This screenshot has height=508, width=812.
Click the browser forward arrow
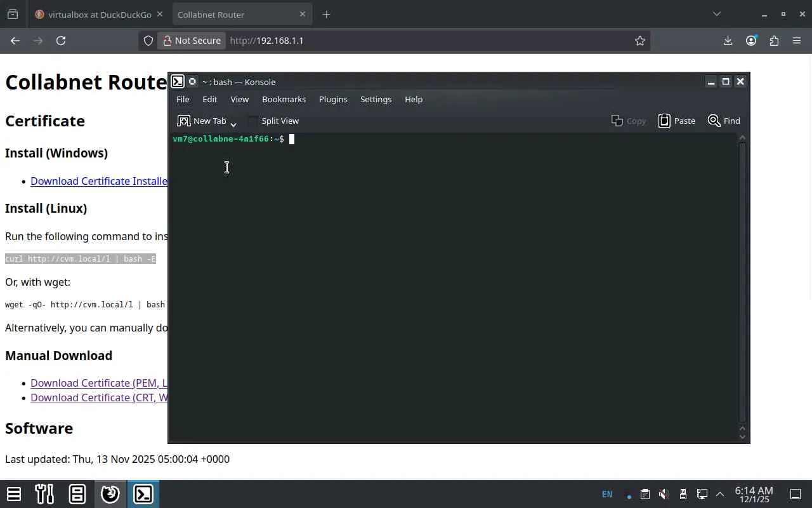[38, 41]
